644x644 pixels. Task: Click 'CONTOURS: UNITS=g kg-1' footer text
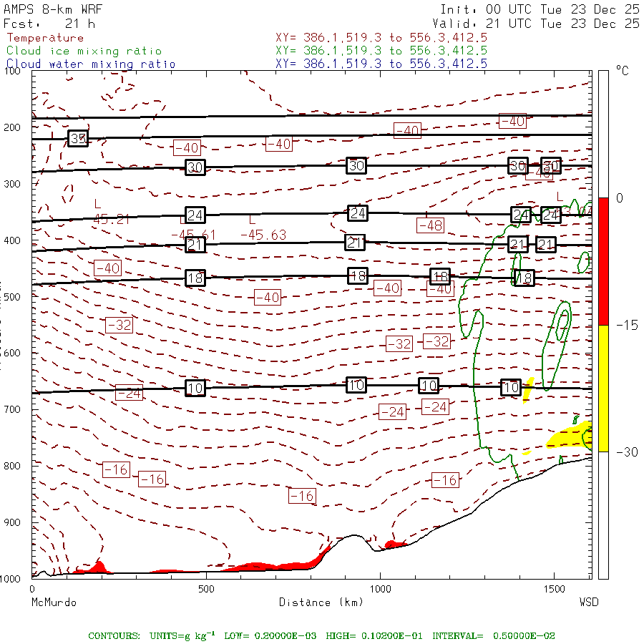[152, 636]
